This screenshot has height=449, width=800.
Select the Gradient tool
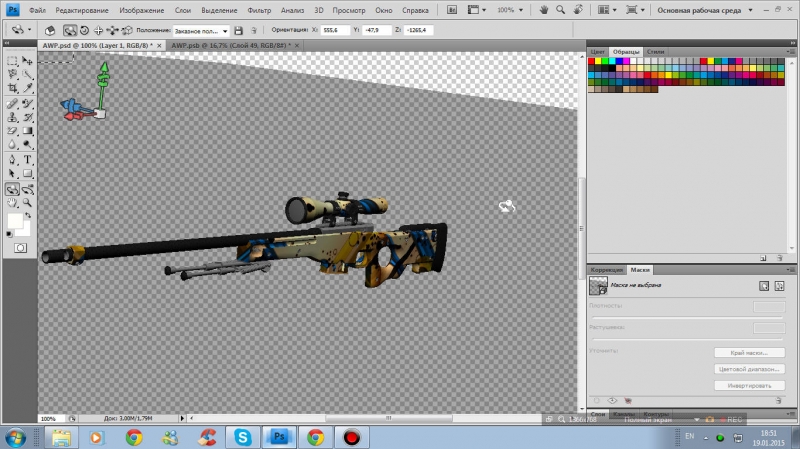coord(28,131)
